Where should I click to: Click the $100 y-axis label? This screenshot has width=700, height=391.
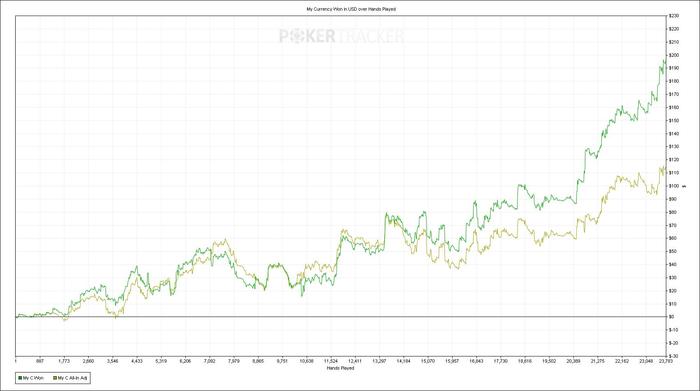click(x=673, y=186)
